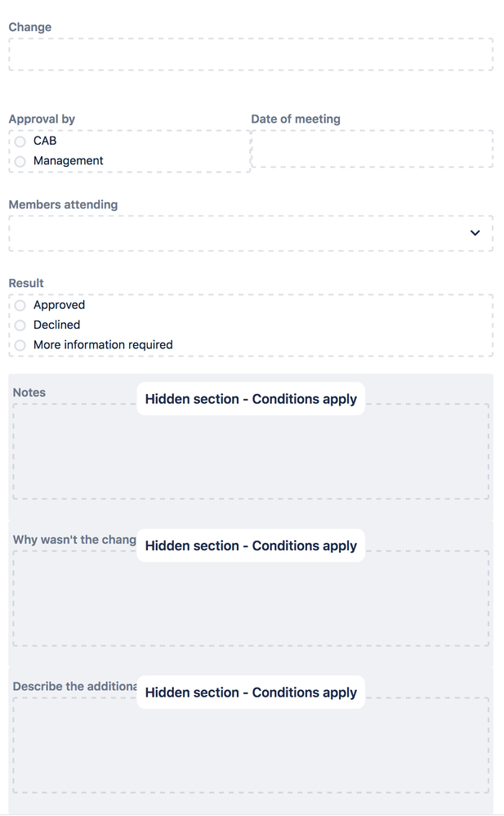The image size is (504, 816).
Task: Select the Declined result option
Action: tap(20, 325)
